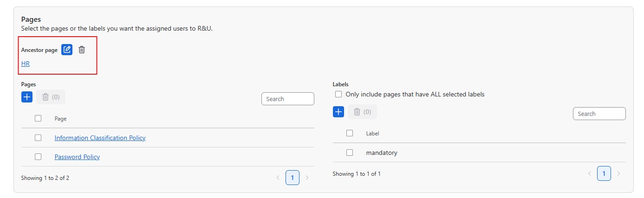The height and width of the screenshot is (198, 644).
Task: Edit the Ancestor page with pencil icon
Action: point(67,50)
